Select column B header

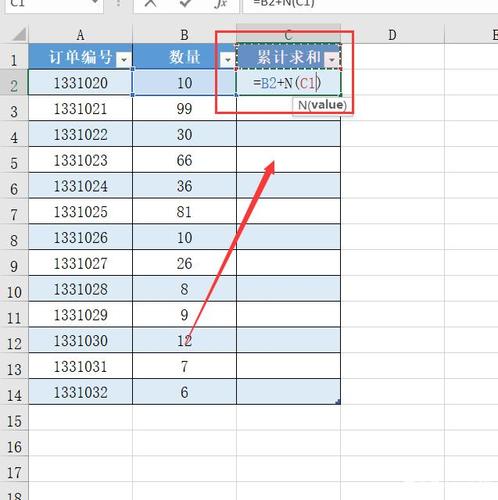184,35
